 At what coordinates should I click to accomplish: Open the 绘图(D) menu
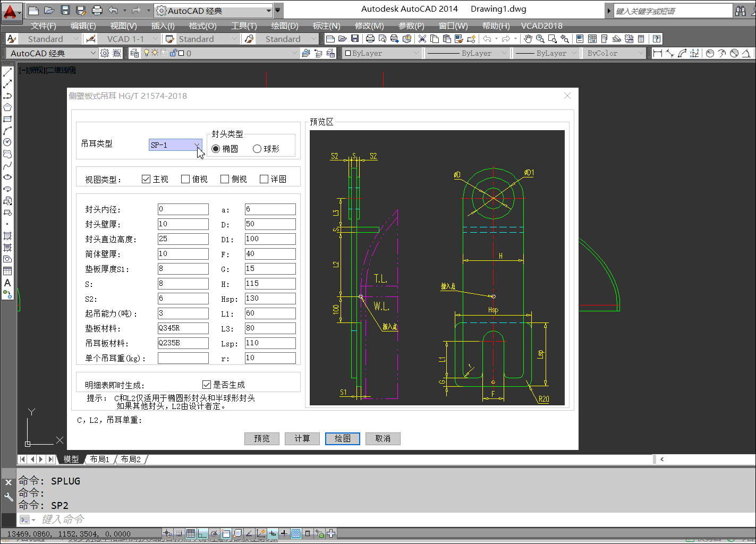285,25
